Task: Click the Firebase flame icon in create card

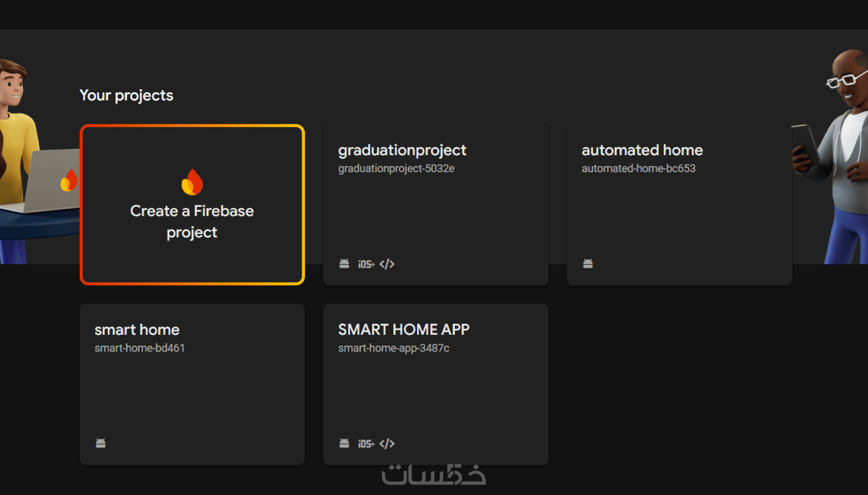Action: tap(192, 182)
